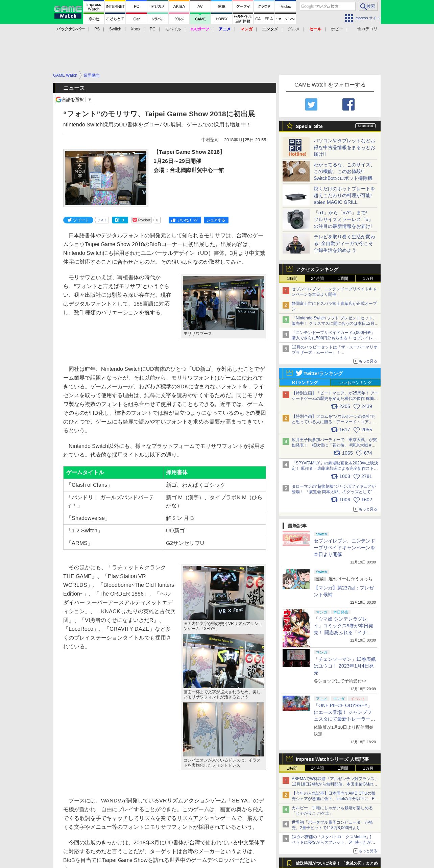Save article with Pocket button

(x=142, y=220)
